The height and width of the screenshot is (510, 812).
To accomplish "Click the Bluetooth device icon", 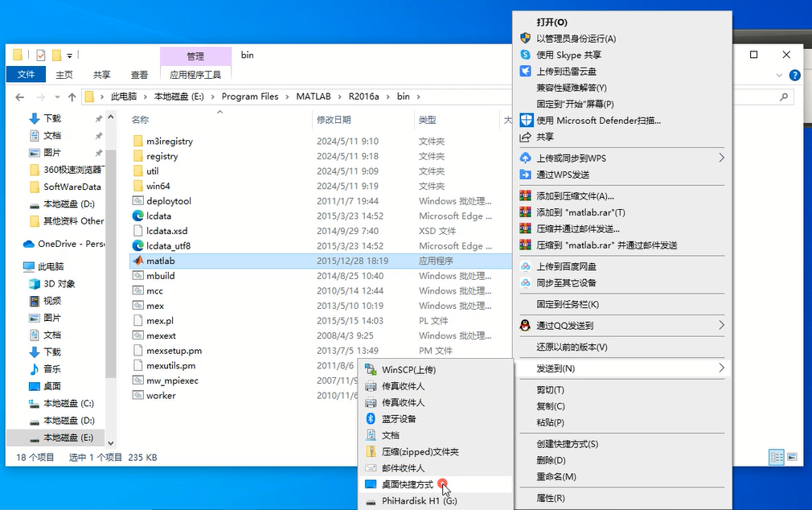I will pos(371,418).
